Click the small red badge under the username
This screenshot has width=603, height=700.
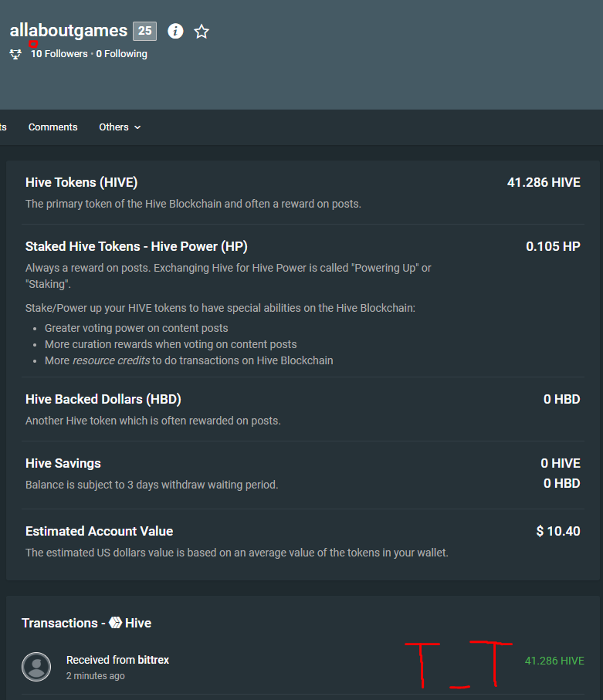[x=33, y=45]
